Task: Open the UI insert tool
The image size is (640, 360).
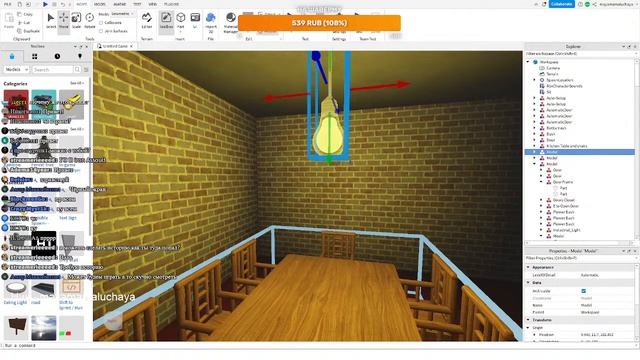Action: (195, 21)
